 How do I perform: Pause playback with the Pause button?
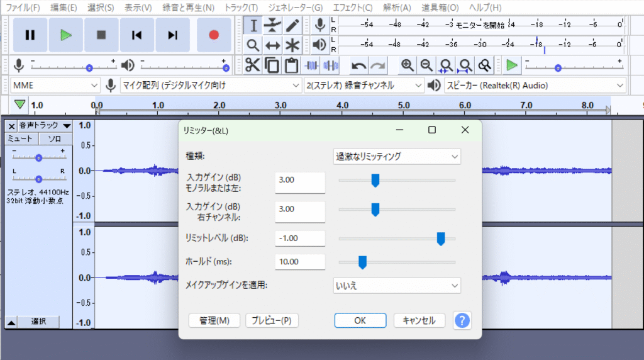pyautogui.click(x=30, y=35)
